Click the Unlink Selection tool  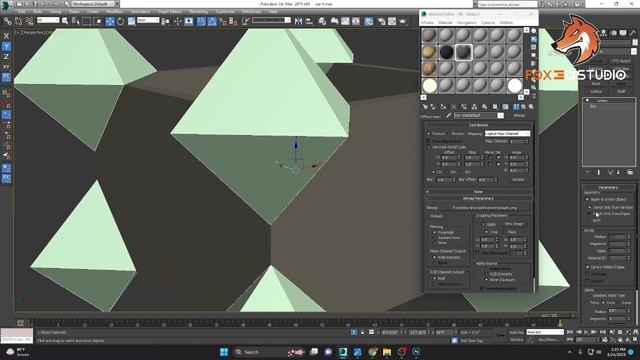pos(18,21)
